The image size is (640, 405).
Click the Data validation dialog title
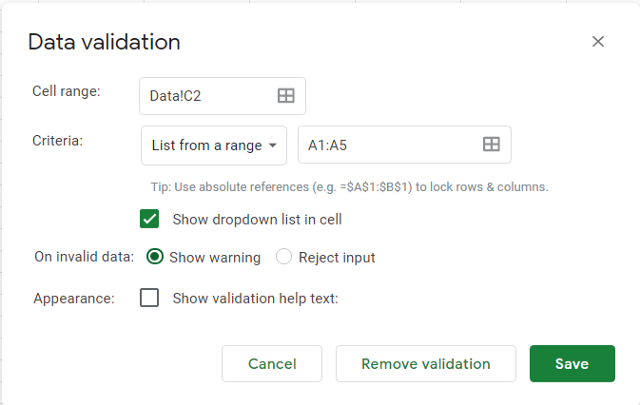[x=104, y=42]
